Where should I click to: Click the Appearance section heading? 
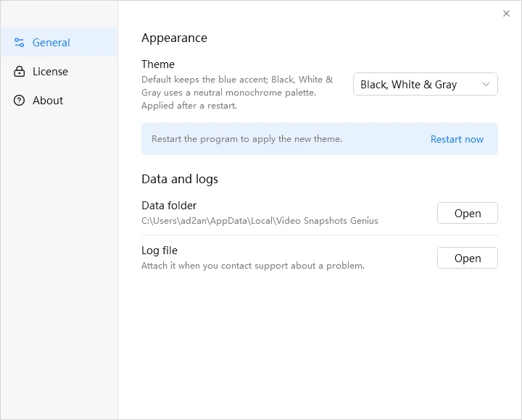click(x=174, y=38)
